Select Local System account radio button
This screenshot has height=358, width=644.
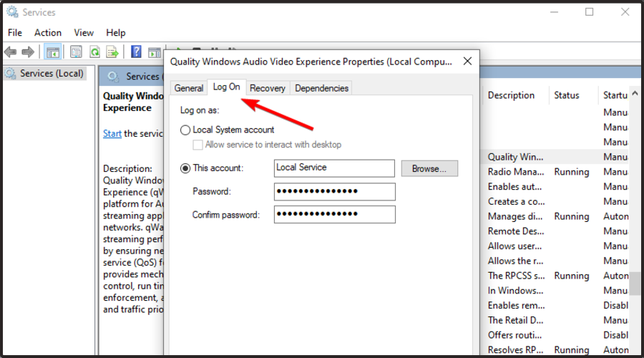185,130
